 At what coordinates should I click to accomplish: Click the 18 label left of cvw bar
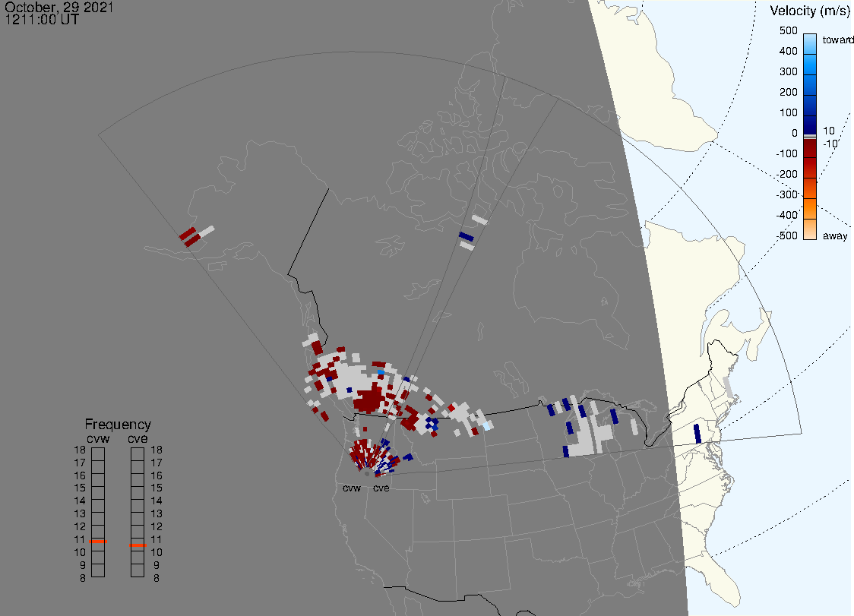80,450
